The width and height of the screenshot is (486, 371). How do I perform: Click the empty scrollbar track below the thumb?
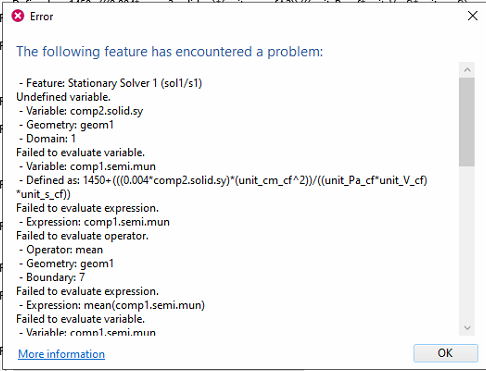467,243
